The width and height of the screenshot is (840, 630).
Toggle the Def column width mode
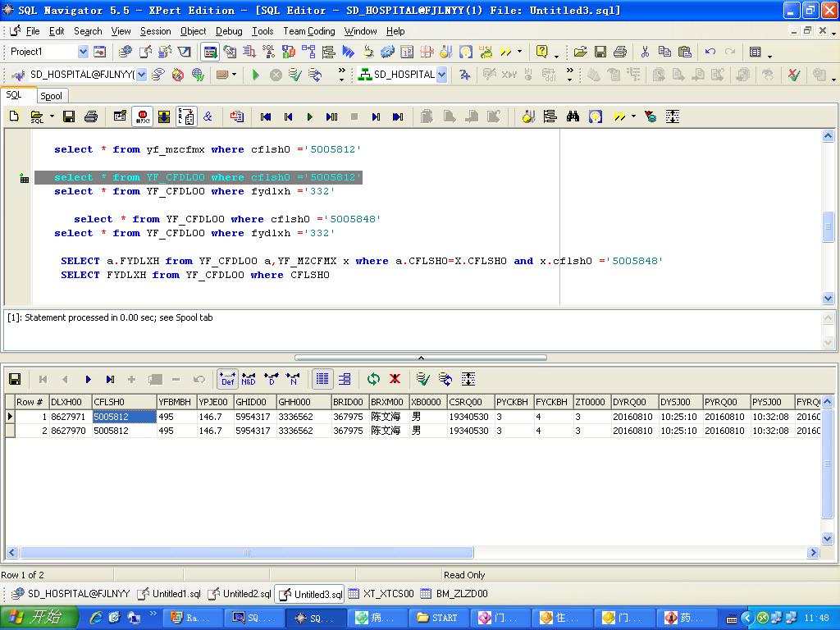[x=227, y=379]
